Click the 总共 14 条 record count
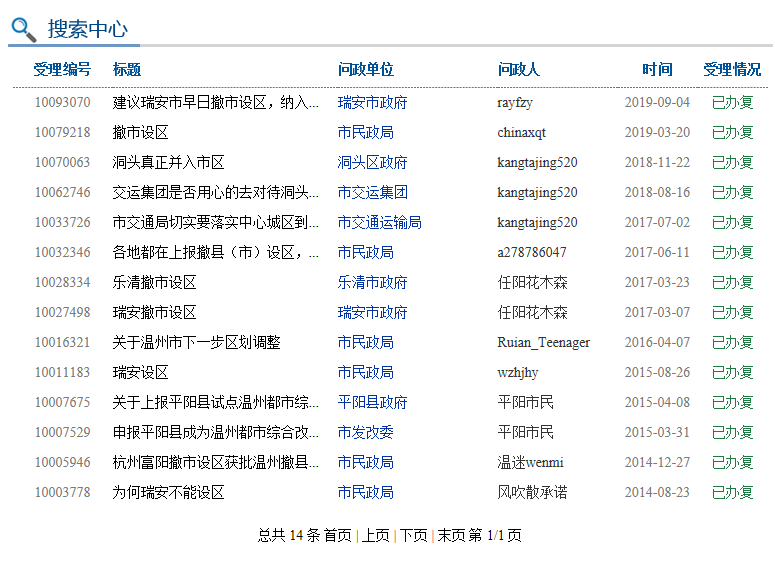775x571 pixels. pyautogui.click(x=289, y=535)
